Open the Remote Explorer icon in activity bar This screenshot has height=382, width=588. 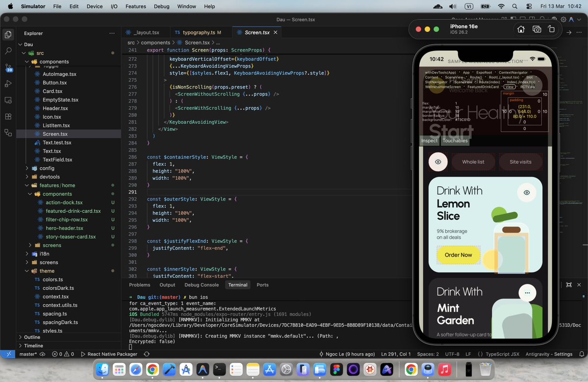(x=8, y=100)
